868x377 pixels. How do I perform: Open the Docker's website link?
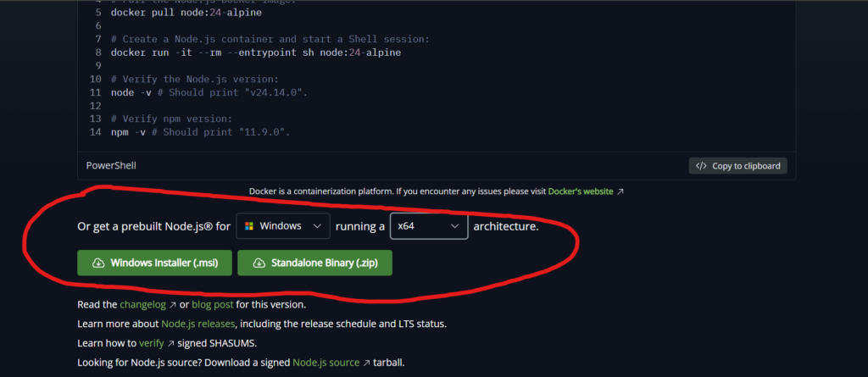pyautogui.click(x=580, y=192)
